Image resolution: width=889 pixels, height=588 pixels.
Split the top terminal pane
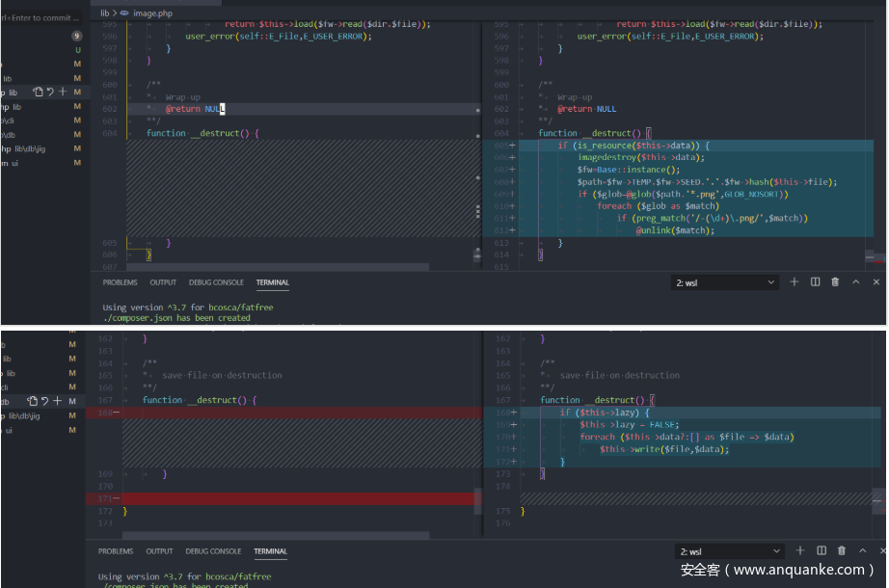pos(815,282)
